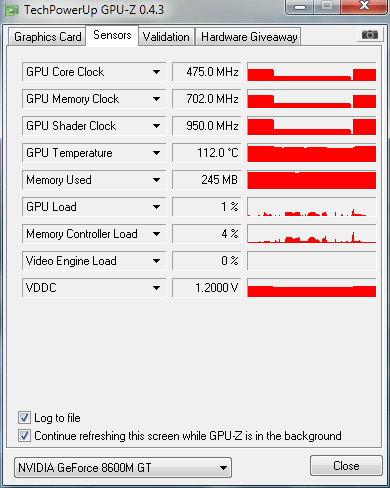
Task: Open the GPU Core Clock sensor dropdown
Action: 156,72
